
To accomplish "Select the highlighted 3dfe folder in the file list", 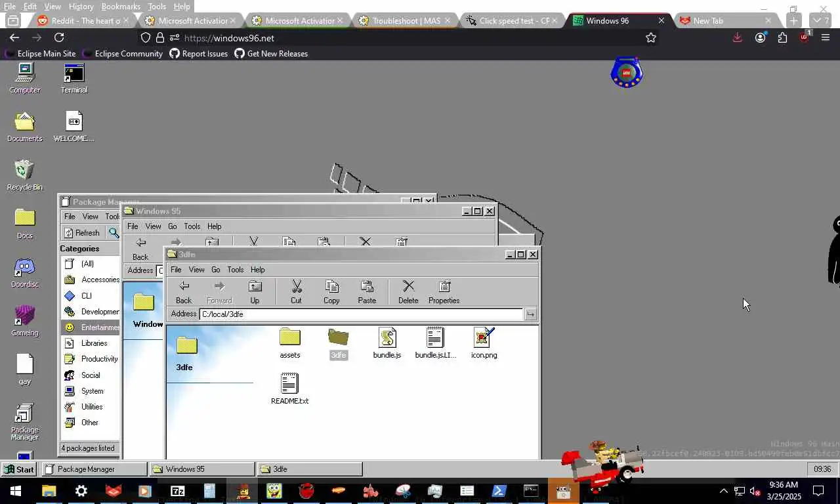I will point(338,343).
